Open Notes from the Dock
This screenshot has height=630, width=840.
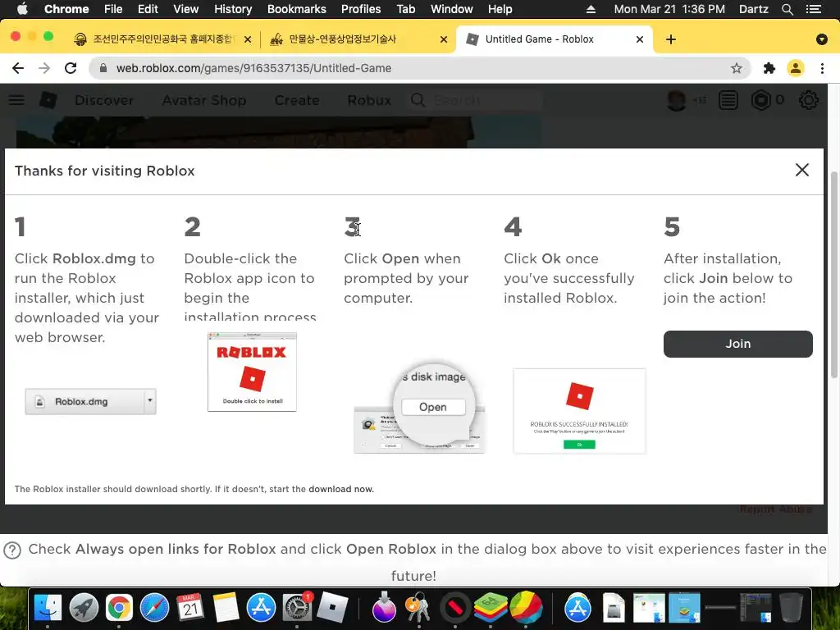[x=226, y=609]
